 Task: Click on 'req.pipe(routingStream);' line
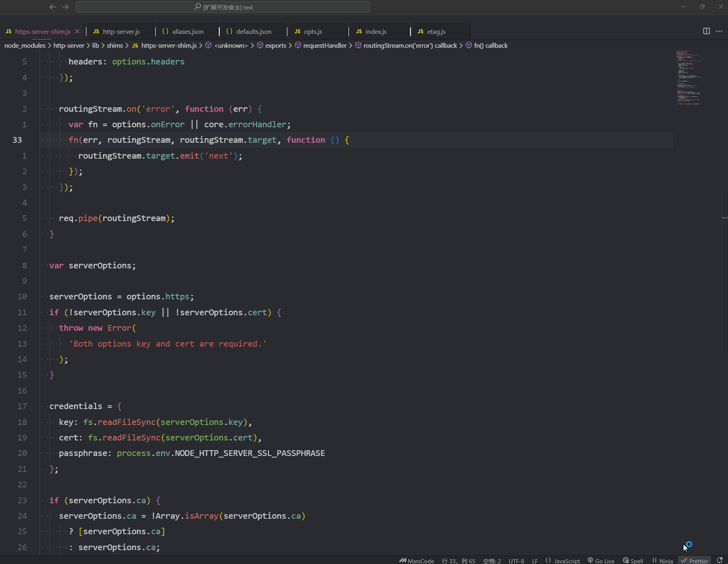pos(117,218)
